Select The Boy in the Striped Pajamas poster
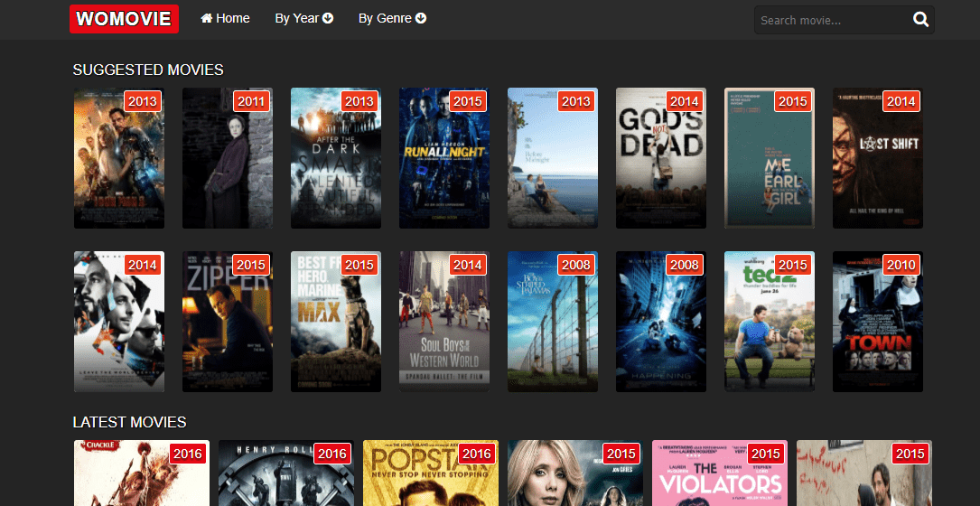Viewport: 980px width, 506px height. 553,322
